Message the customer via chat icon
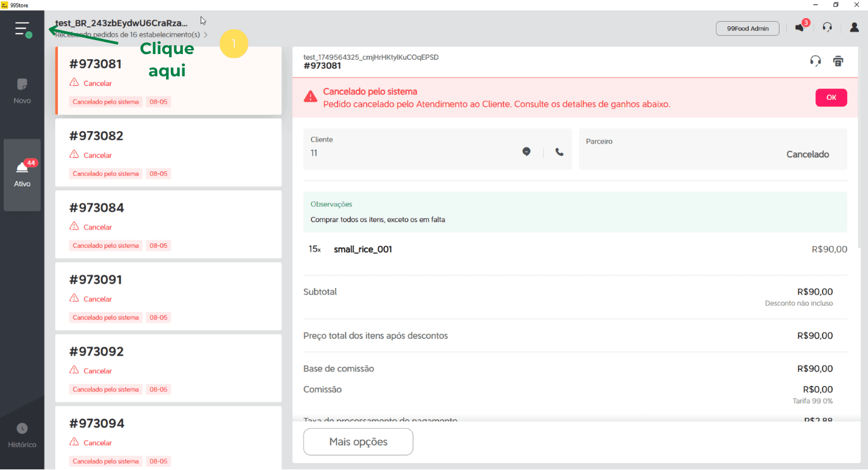Image resolution: width=868 pixels, height=470 pixels. coord(526,151)
